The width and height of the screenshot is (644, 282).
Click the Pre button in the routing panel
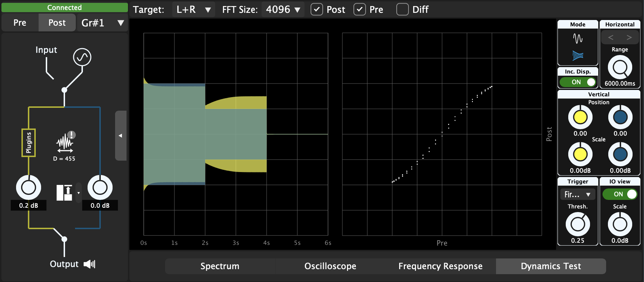pos(20,23)
